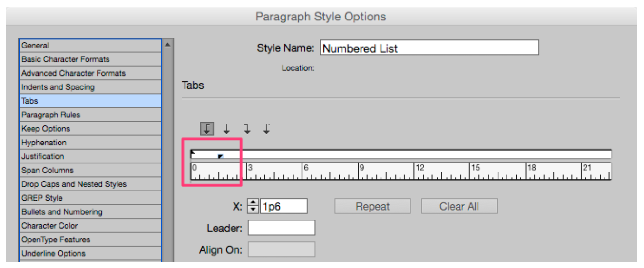Open Indents and Spacing settings
This screenshot has height=268, width=644.
click(90, 87)
